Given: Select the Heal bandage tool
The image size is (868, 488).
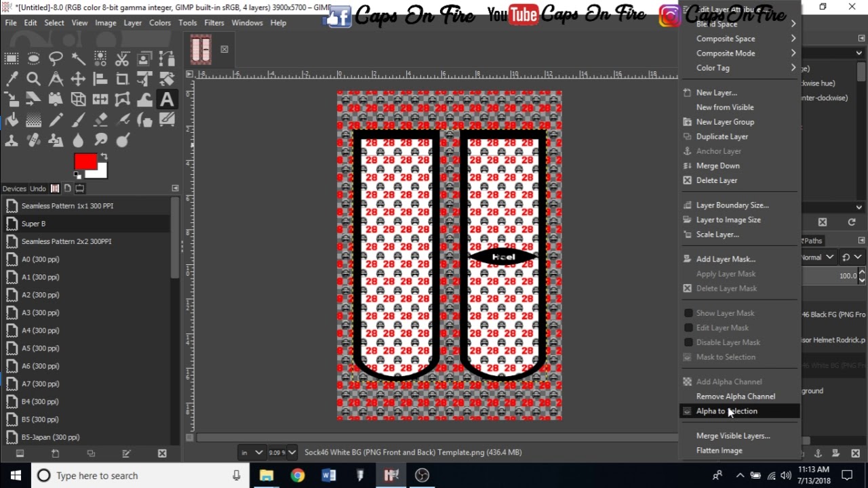Looking at the screenshot, I should [x=33, y=141].
